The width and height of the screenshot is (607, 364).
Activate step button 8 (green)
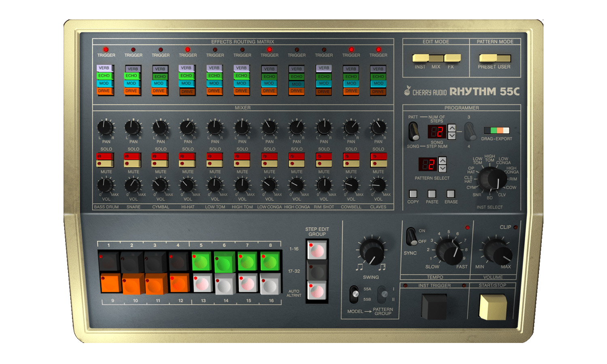[x=270, y=261]
